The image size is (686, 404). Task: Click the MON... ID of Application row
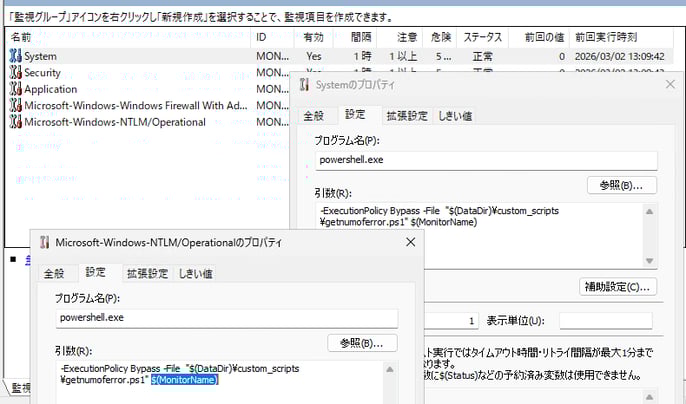click(x=273, y=89)
